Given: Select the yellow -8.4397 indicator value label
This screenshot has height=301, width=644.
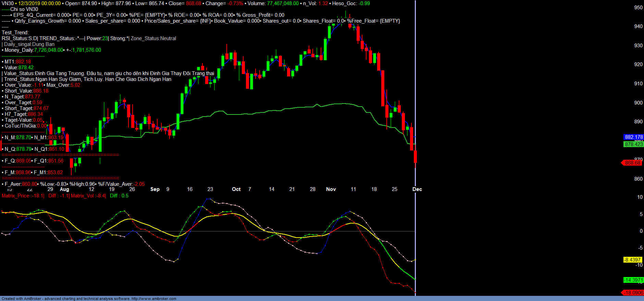Looking at the screenshot, I should pos(632,260).
